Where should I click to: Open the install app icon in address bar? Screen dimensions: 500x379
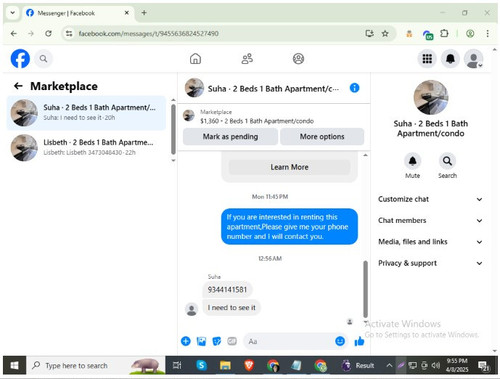click(369, 33)
